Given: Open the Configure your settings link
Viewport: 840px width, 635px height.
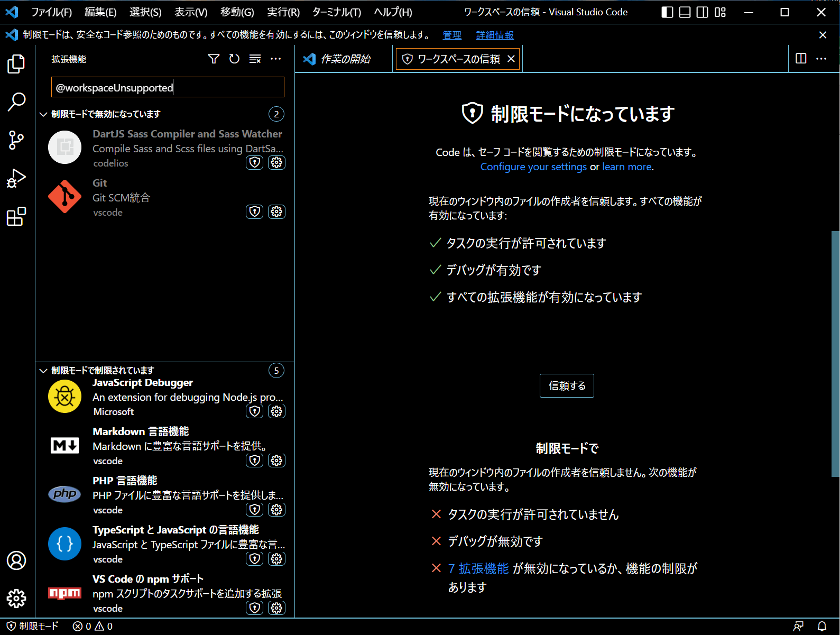Looking at the screenshot, I should click(533, 167).
